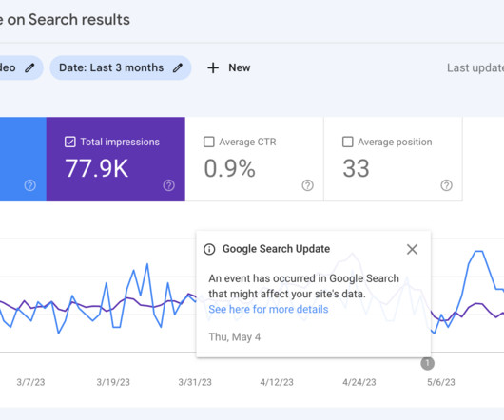Enable the Average position checkbox
Screen dimensions: 504x420
[x=347, y=142]
